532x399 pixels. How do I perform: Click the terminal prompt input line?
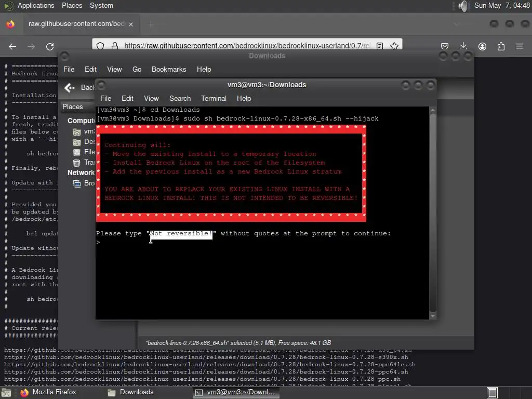(262, 242)
